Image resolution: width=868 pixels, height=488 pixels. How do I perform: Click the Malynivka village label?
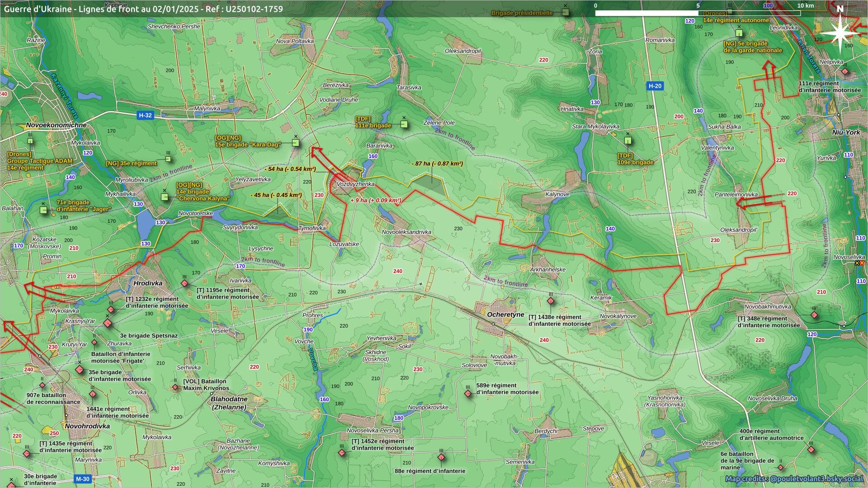(x=207, y=108)
